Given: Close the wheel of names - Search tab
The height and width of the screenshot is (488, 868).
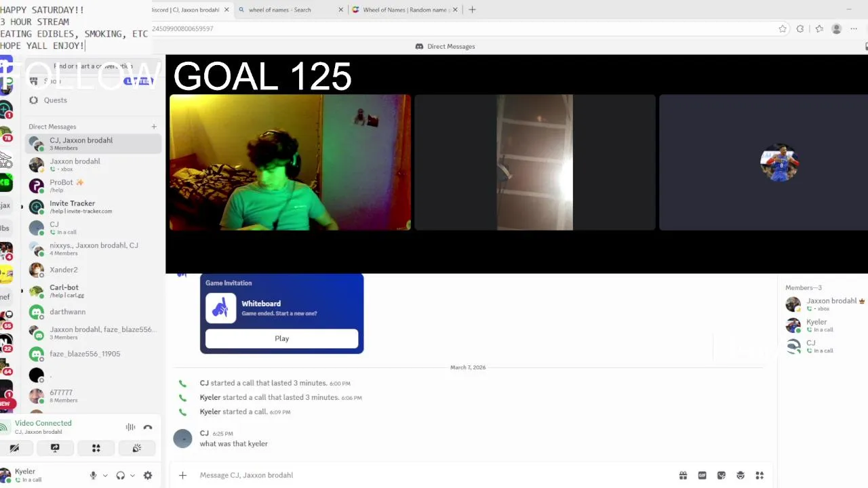Looking at the screenshot, I should point(341,9).
